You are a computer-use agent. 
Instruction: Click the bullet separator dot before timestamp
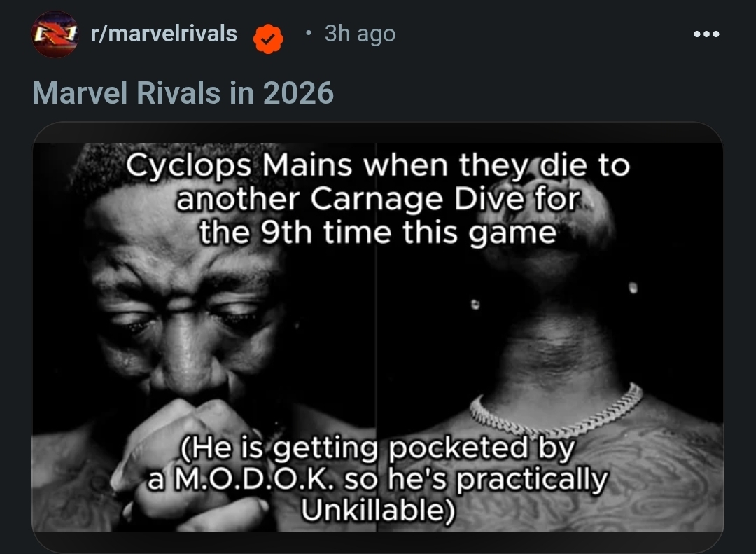309,34
